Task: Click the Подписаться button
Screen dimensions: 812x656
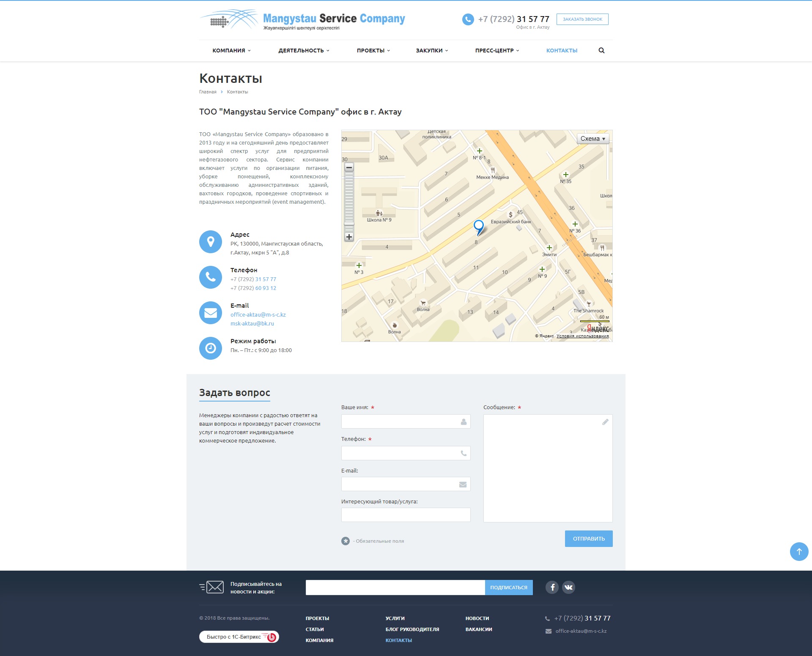Action: [x=509, y=588]
